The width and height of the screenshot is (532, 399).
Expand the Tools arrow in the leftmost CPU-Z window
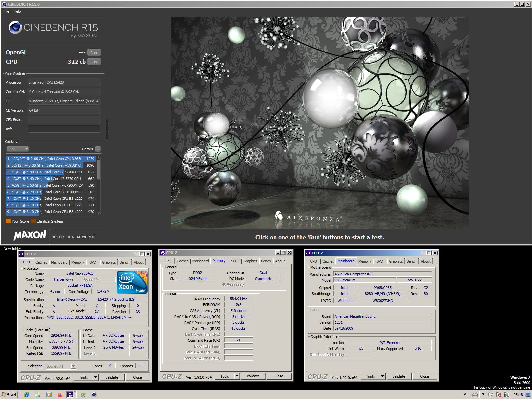[96, 377]
